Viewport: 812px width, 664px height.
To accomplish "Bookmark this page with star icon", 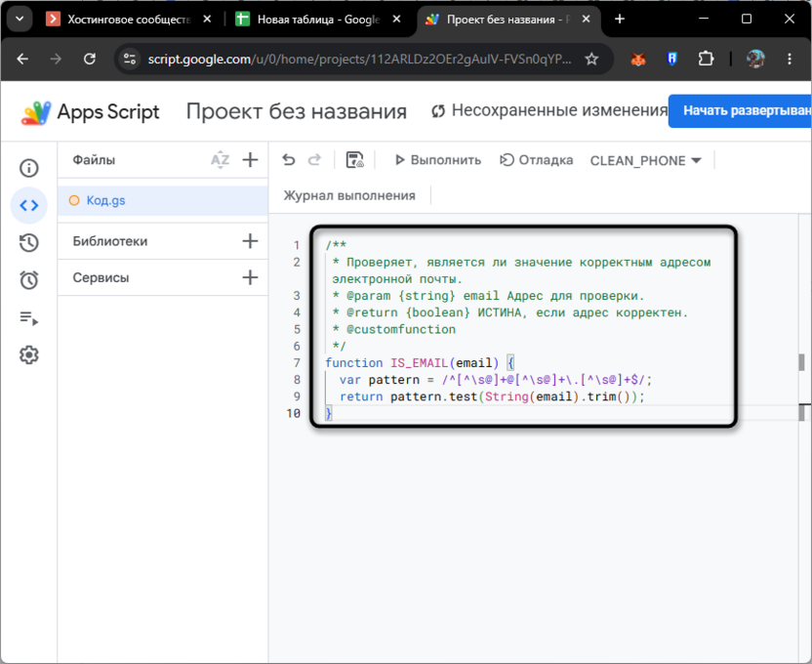I will 591,59.
